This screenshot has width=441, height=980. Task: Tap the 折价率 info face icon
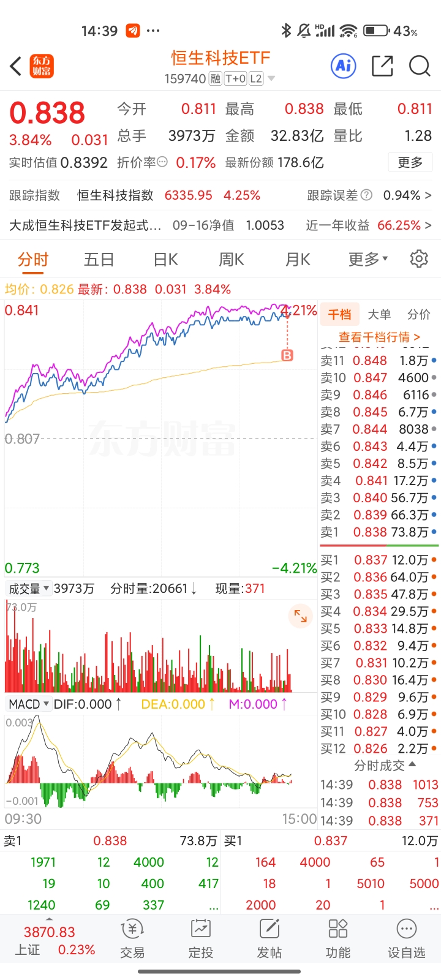(162, 162)
